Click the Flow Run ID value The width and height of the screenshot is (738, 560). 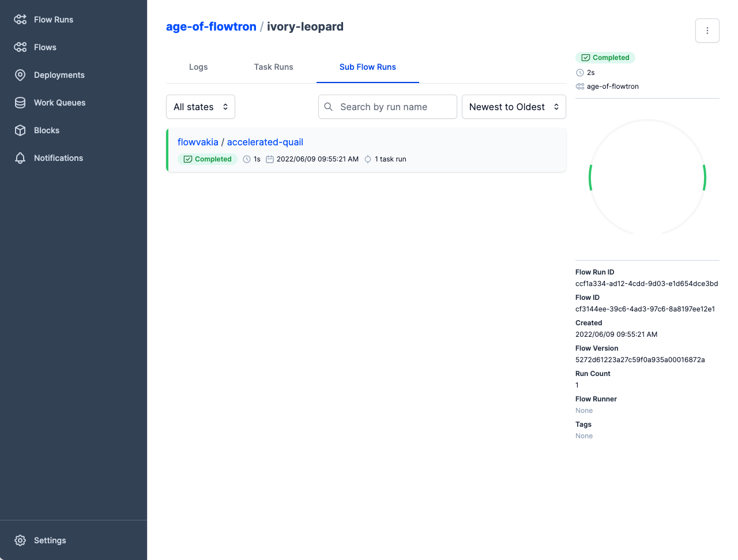647,284
